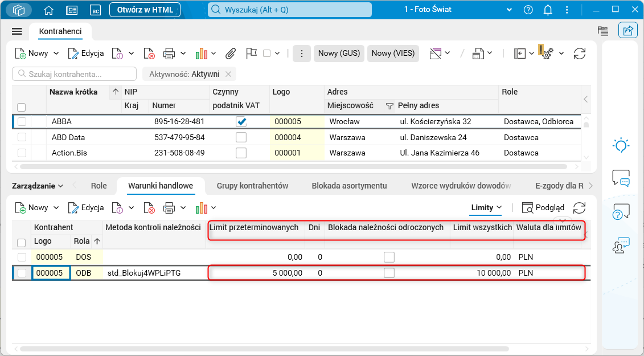Click the chat message icon in sidebar
The image size is (644, 356).
[x=621, y=178]
